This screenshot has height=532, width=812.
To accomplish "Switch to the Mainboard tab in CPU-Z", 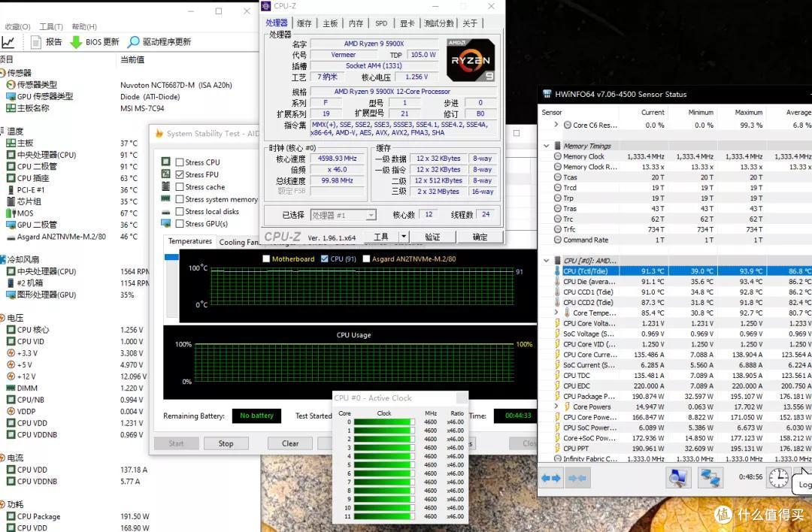I will click(x=330, y=23).
